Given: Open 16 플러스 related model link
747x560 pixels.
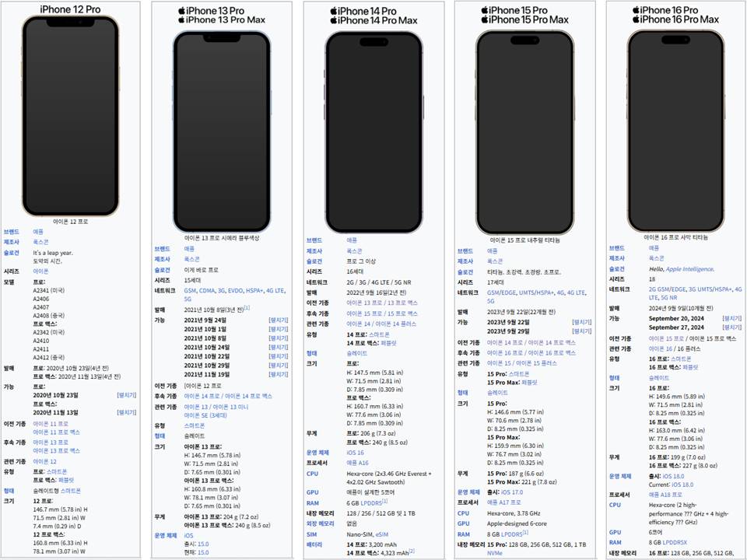Looking at the screenshot, I should pyautogui.click(x=688, y=349).
